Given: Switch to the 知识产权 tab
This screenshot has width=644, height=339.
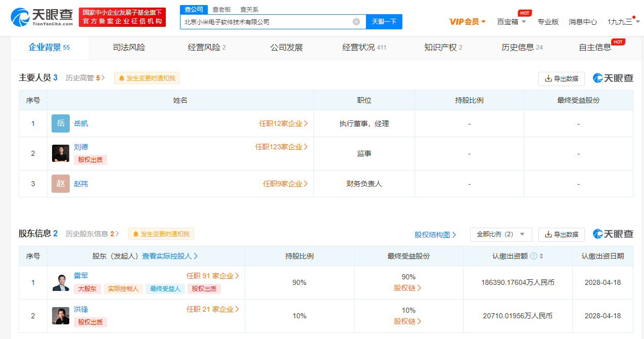Looking at the screenshot, I should [443, 48].
